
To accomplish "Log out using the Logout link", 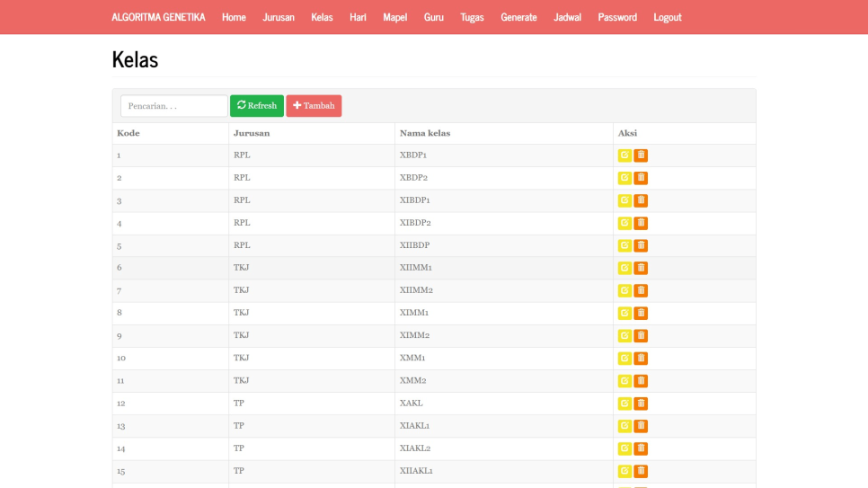I will click(x=667, y=17).
